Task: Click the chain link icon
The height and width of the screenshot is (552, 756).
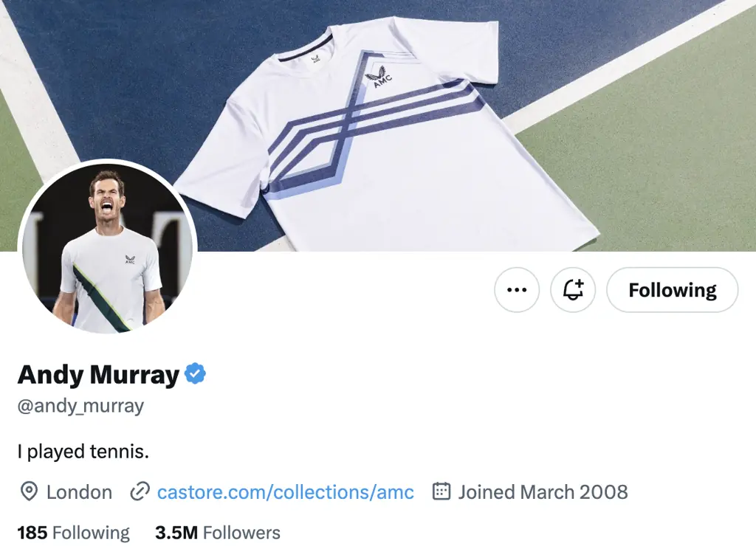Action: click(x=140, y=492)
